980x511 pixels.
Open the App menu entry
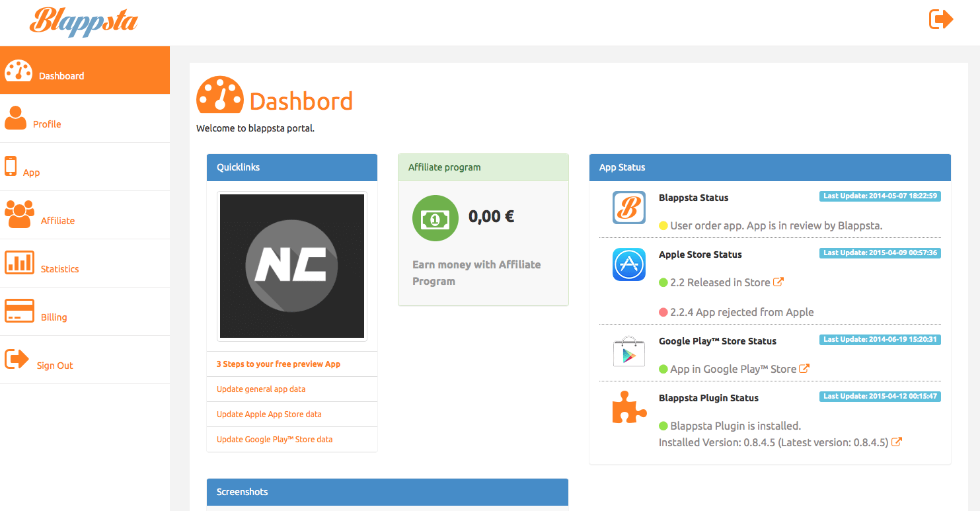pos(85,167)
